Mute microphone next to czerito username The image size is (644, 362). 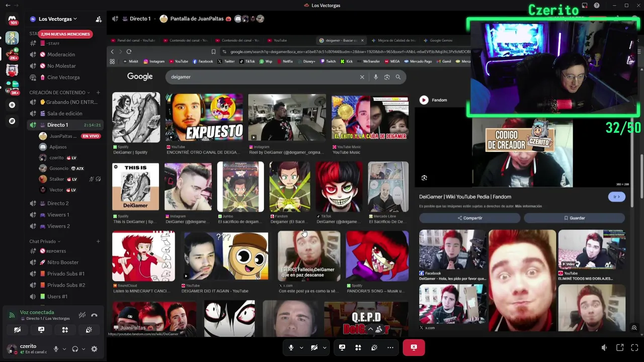(x=56, y=349)
